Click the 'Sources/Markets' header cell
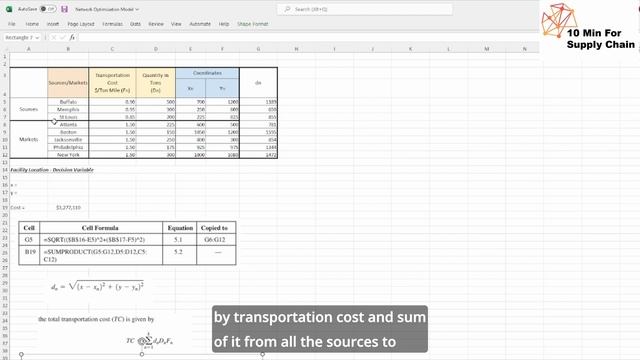The height and width of the screenshot is (360, 640). tap(68, 82)
